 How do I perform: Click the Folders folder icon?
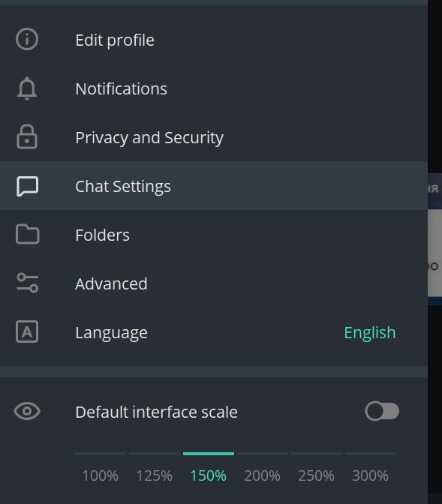pyautogui.click(x=27, y=234)
